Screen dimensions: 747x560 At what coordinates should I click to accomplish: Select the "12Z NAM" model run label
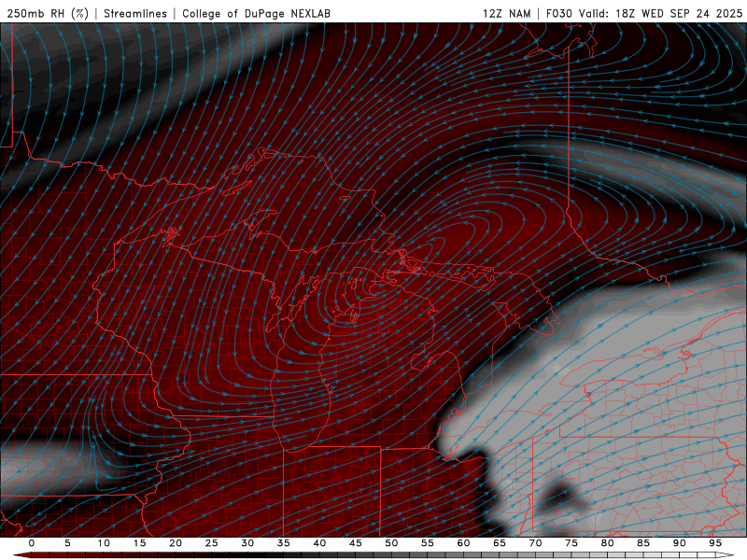click(x=506, y=13)
